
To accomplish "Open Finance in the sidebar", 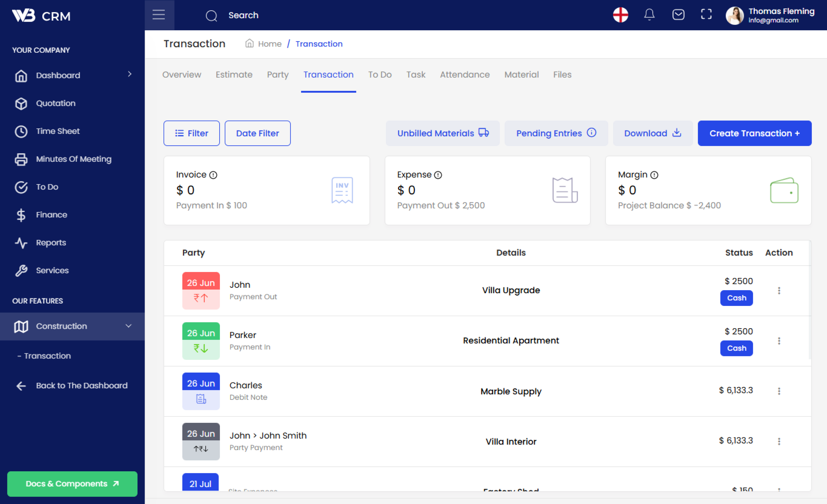I will [51, 215].
